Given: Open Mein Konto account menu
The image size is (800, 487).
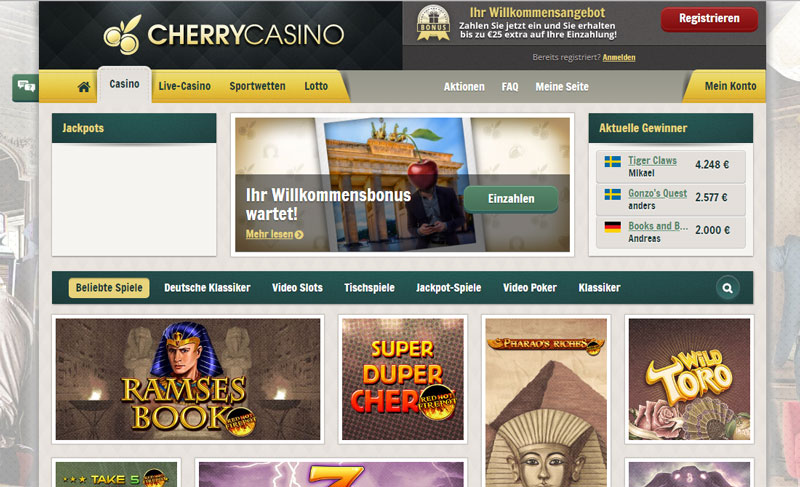Looking at the screenshot, I should click(730, 86).
